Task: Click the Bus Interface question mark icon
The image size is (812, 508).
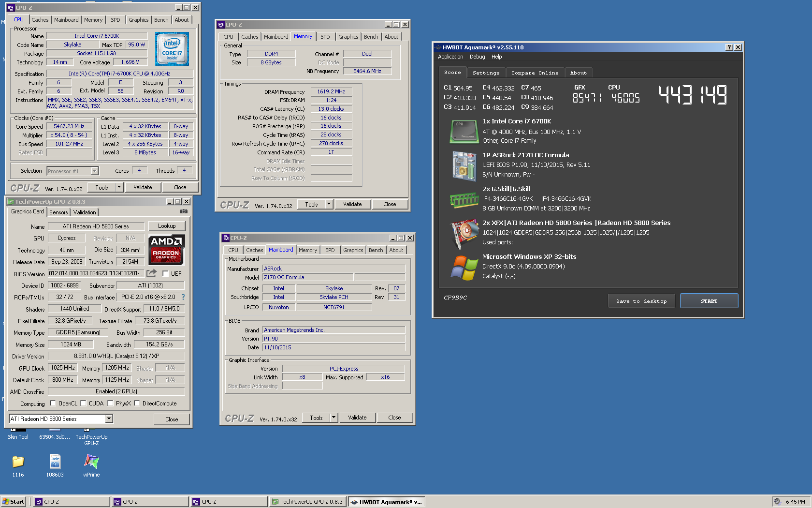Action: [x=183, y=297]
